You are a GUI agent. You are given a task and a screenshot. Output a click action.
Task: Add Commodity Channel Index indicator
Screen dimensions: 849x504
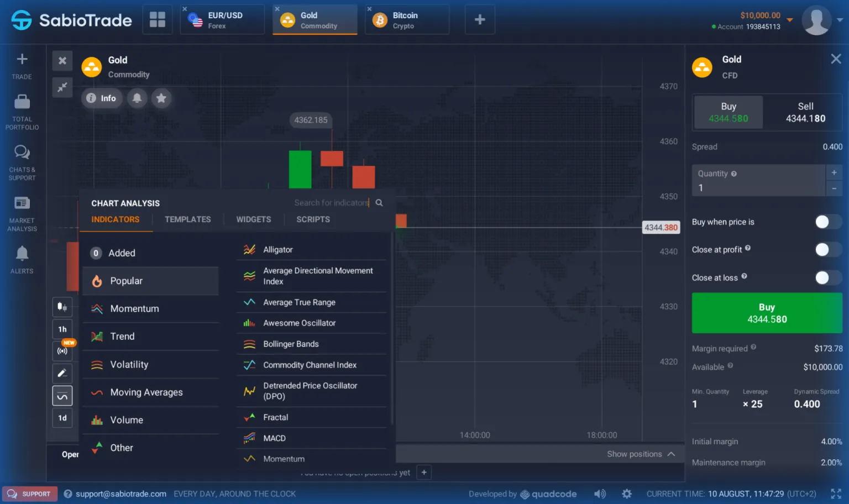pyautogui.click(x=312, y=365)
